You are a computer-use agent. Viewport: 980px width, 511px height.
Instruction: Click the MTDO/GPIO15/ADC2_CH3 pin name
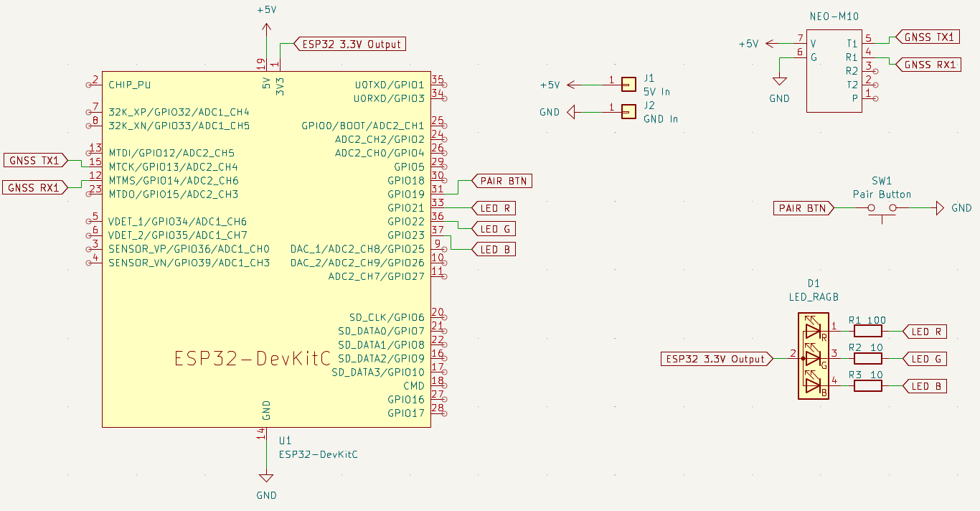point(173,194)
